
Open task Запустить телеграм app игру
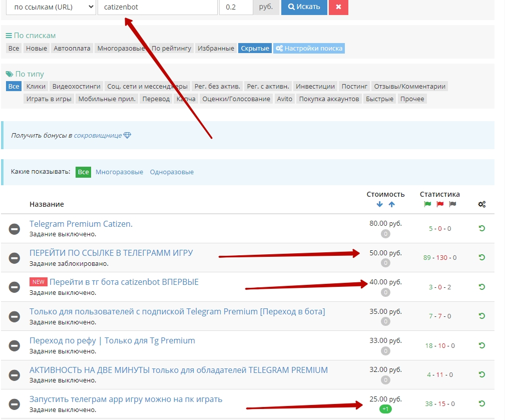point(126,399)
